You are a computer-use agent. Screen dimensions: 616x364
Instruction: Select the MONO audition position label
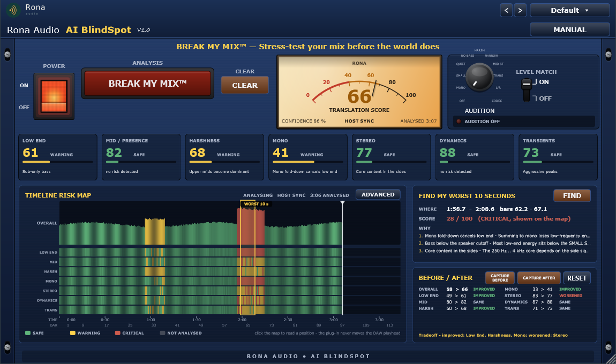[461, 88]
